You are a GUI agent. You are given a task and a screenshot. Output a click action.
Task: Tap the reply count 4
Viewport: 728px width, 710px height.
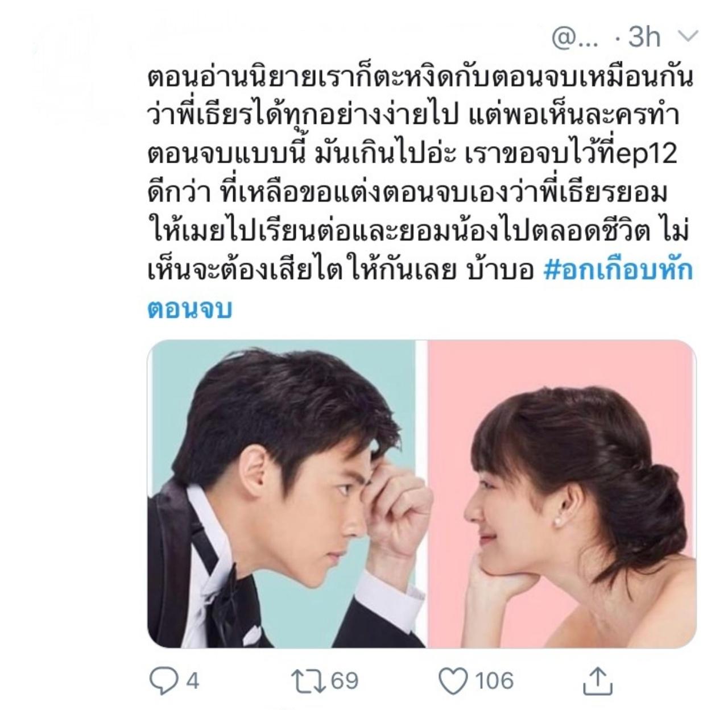(x=193, y=680)
